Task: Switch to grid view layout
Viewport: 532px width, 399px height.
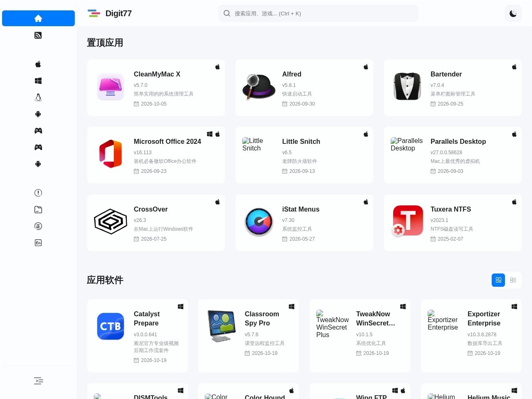Action: (498, 280)
